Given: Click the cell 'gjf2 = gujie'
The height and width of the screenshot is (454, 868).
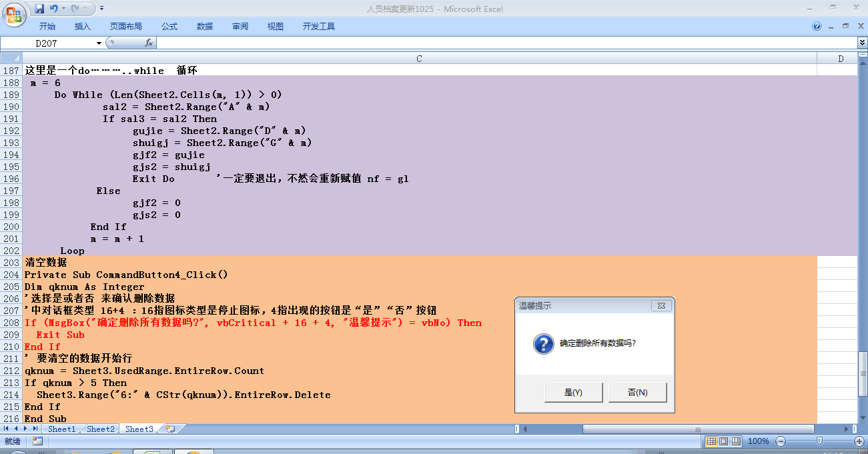Looking at the screenshot, I should coord(420,155).
